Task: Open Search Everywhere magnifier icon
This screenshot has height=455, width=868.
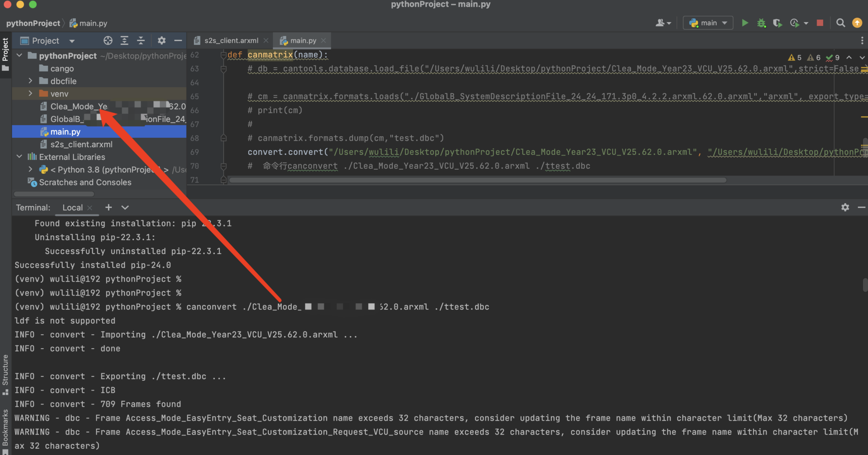Action: click(840, 23)
